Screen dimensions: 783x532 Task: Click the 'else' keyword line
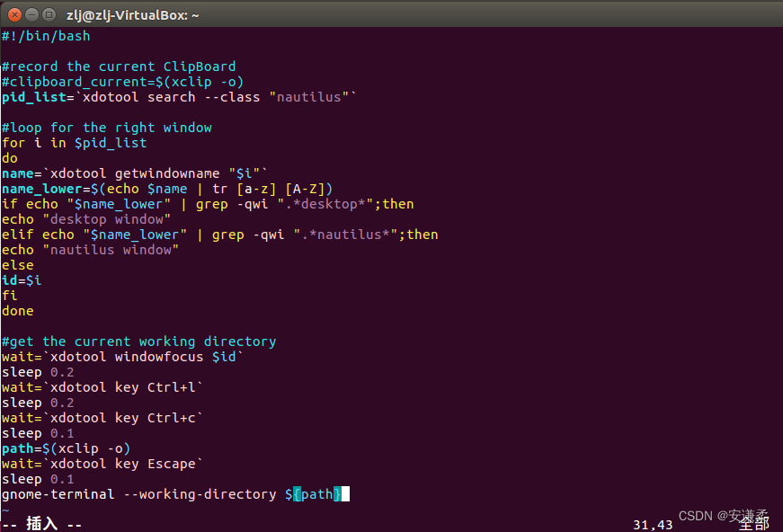[18, 265]
